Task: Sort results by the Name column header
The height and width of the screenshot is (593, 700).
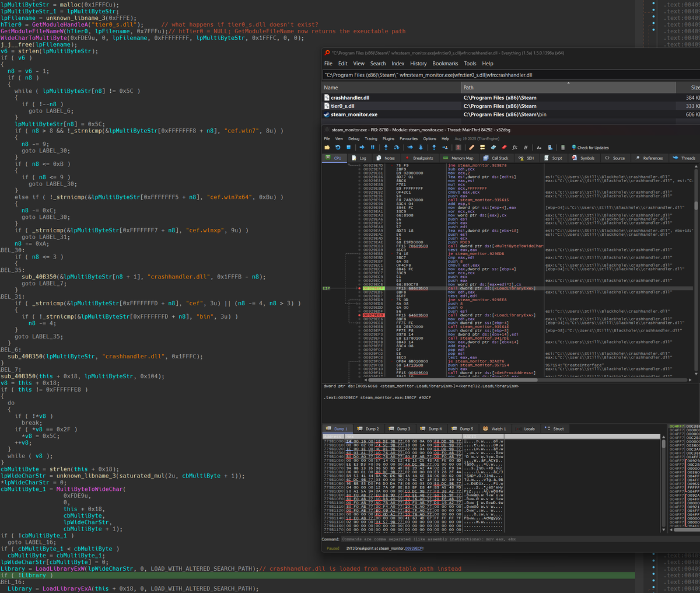Action: 391,88
